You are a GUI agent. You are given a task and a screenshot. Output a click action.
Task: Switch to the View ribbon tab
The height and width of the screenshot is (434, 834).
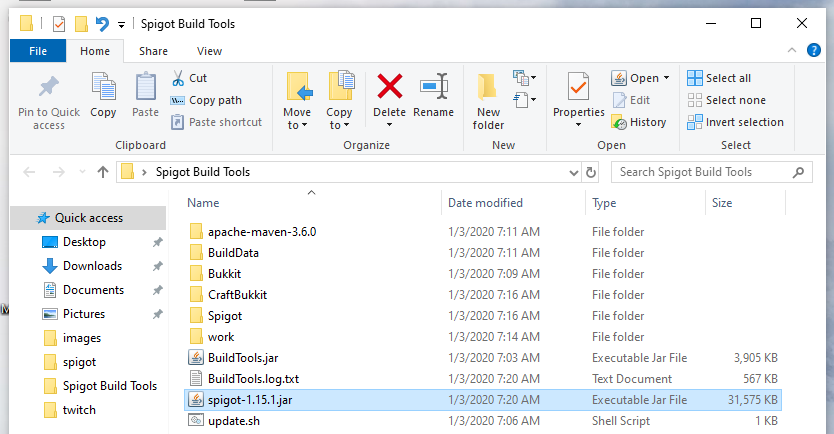click(x=209, y=51)
